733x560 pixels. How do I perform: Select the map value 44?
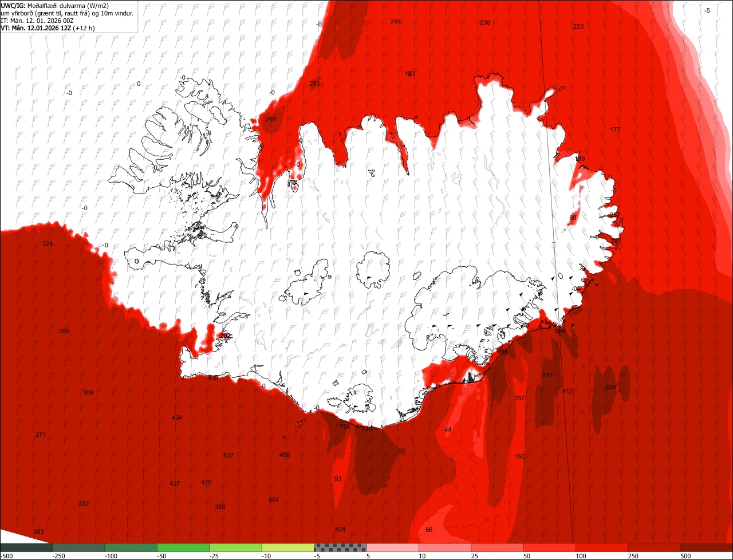click(x=448, y=429)
